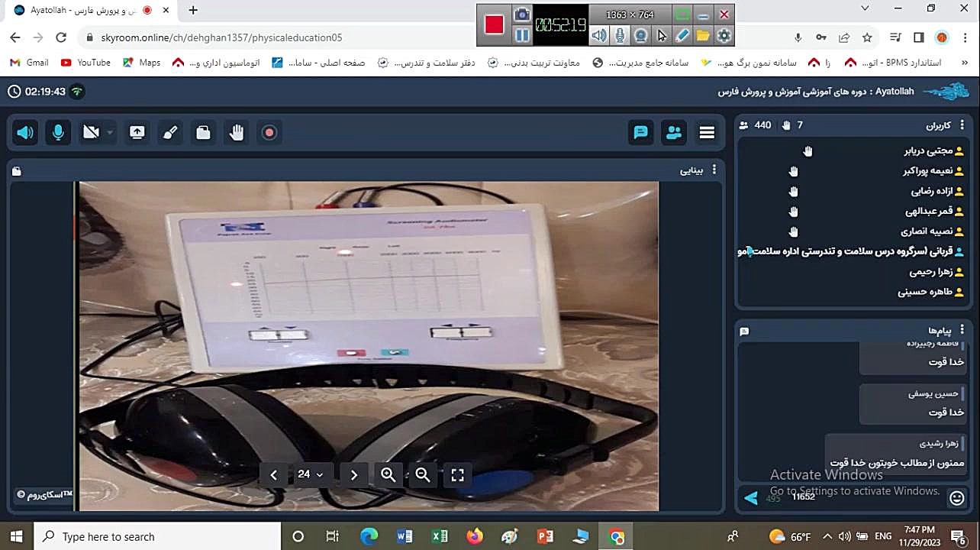Open webcam options dropdown arrow
The width and height of the screenshot is (980, 550).
pyautogui.click(x=110, y=133)
